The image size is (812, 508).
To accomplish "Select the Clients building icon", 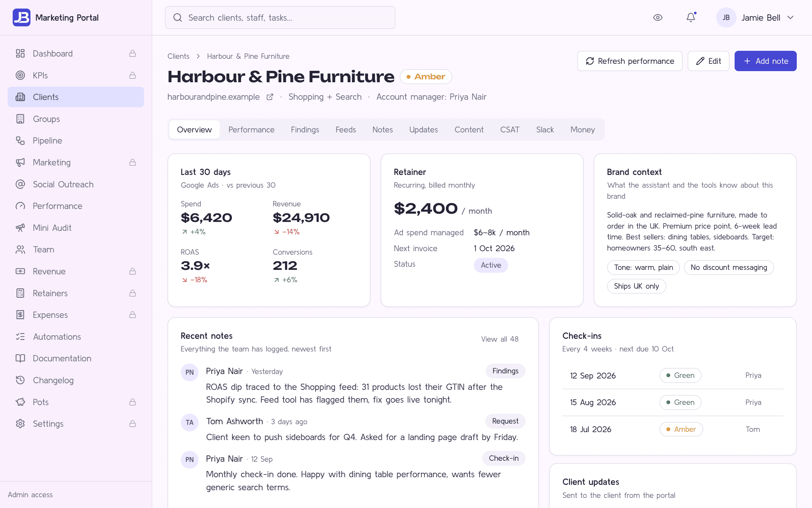I will [x=20, y=97].
